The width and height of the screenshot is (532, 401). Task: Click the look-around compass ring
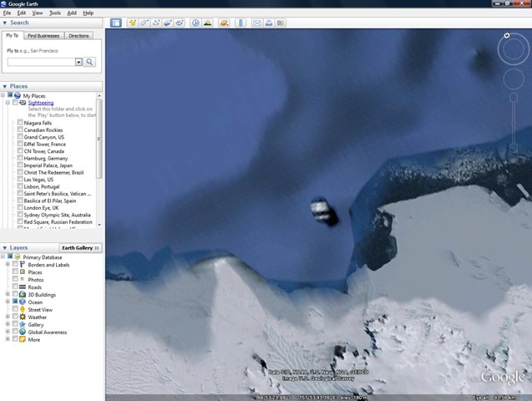[x=514, y=48]
